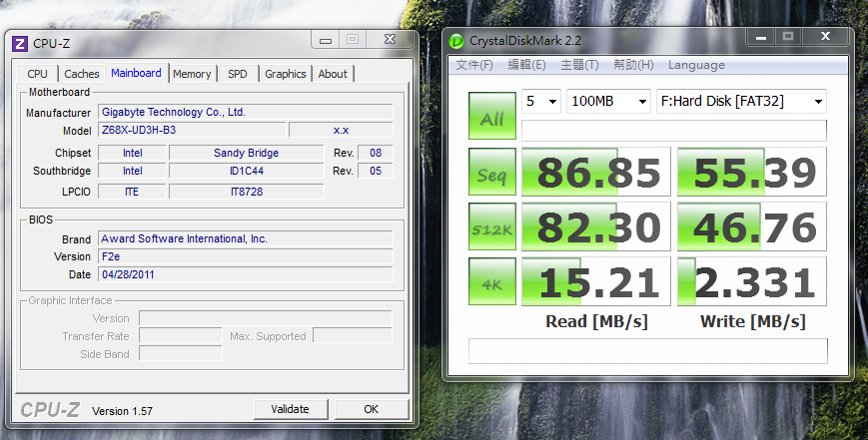Switch to the CPU tab in CPU-Z

click(x=37, y=74)
